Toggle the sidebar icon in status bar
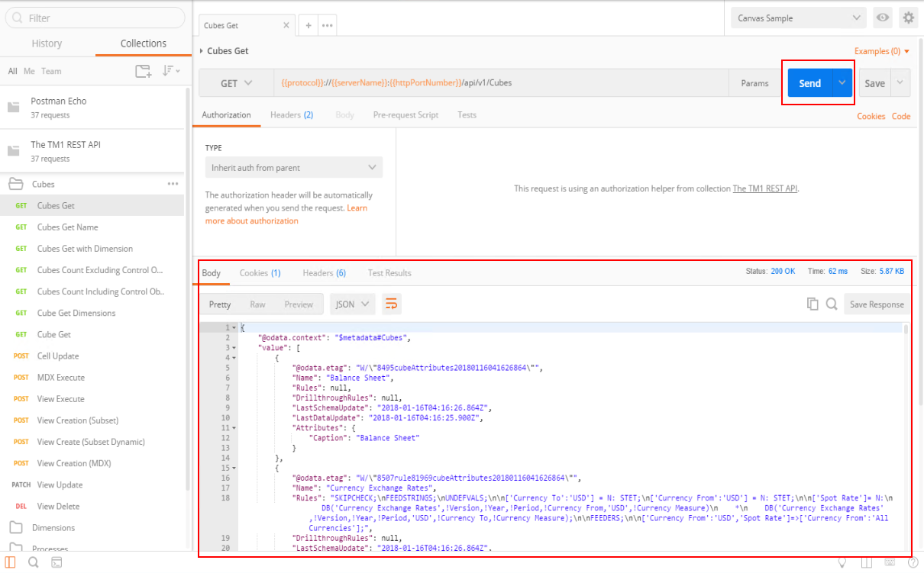The height and width of the screenshot is (573, 924). click(x=12, y=562)
